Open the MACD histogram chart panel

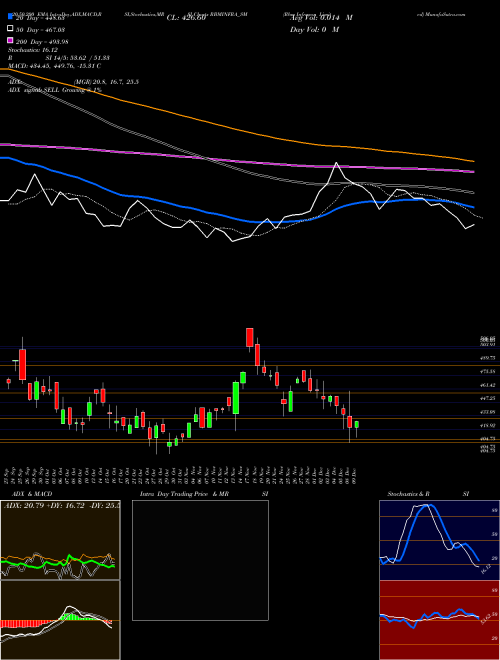click(x=60, y=620)
